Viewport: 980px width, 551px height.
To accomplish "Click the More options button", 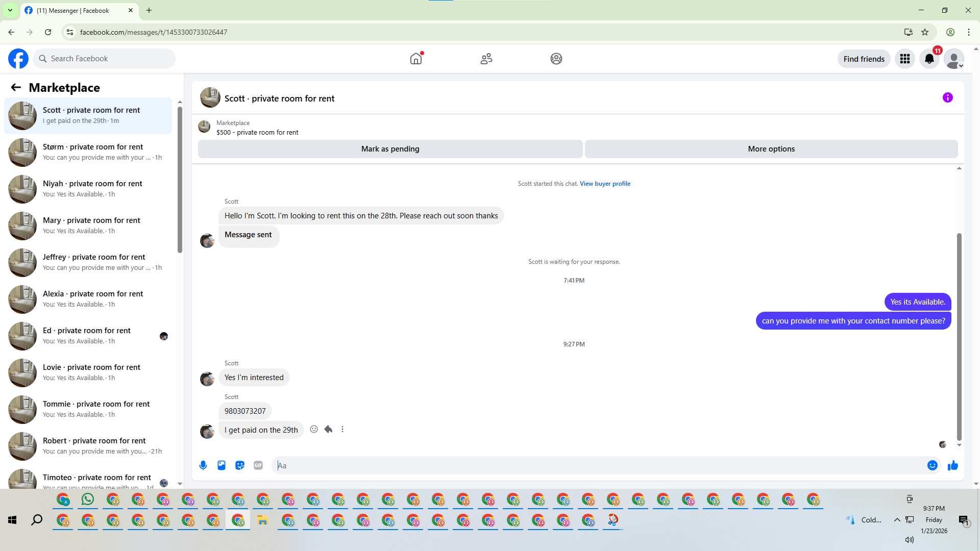I will pos(771,149).
